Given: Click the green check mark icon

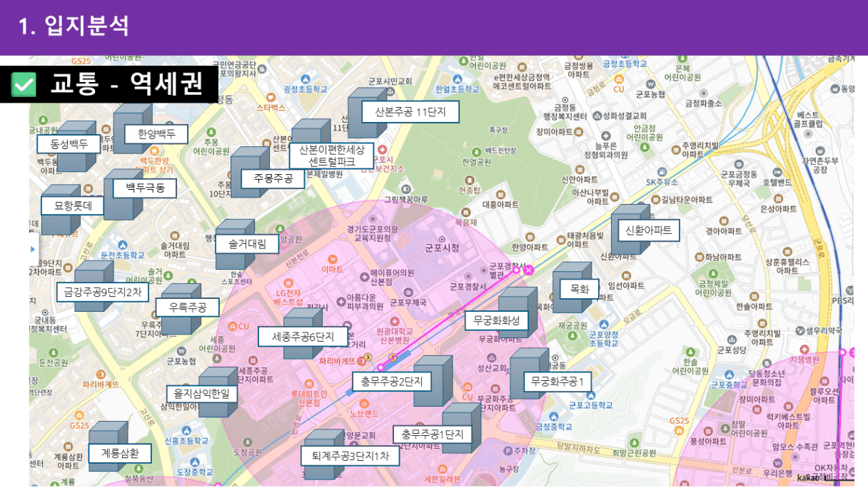Looking at the screenshot, I should click(x=24, y=85).
